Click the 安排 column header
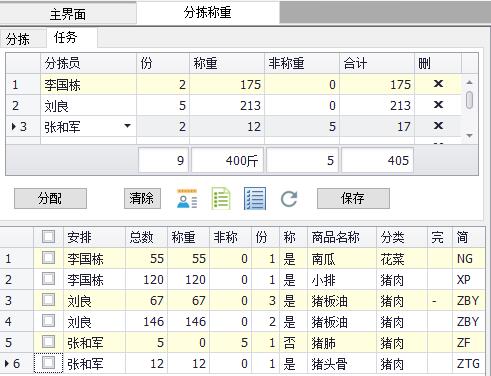The height and width of the screenshot is (376, 491). click(94, 237)
